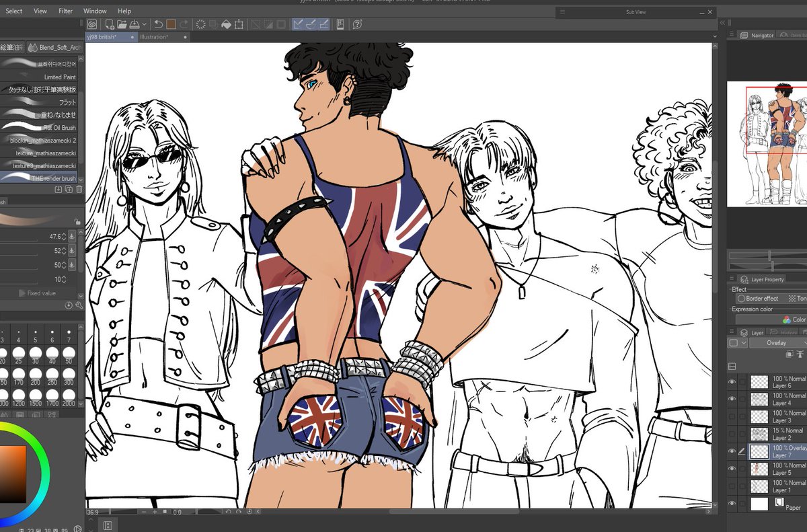Select the Flat Oil Brush
The image size is (807, 532).
[x=39, y=128]
